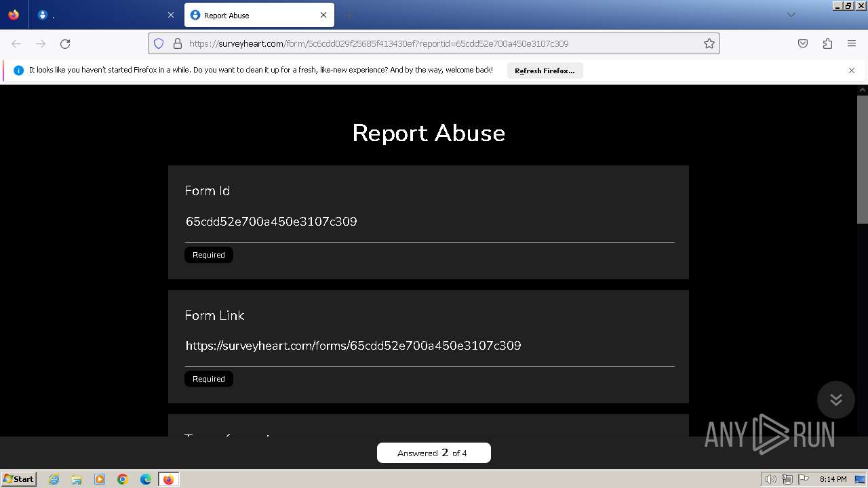Open Action Center flag icon
The width and height of the screenshot is (868, 488).
[x=804, y=479]
